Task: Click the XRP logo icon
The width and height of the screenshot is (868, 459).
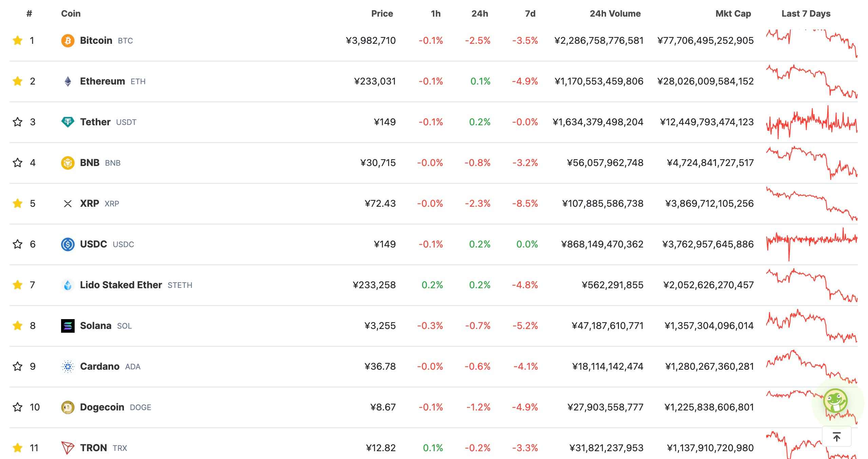Action: (68, 204)
